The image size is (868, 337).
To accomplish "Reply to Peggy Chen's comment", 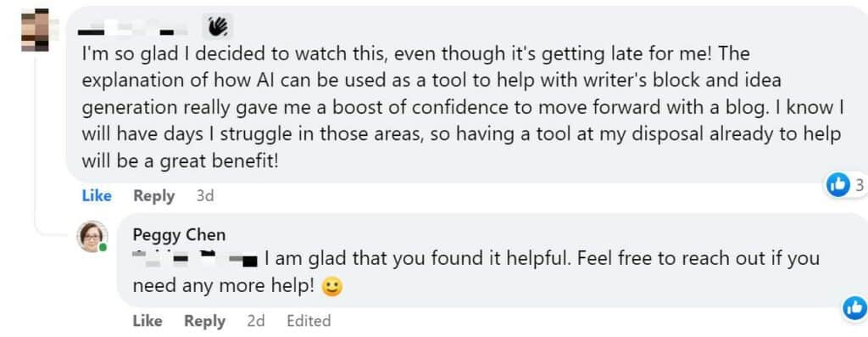I will [x=205, y=321].
